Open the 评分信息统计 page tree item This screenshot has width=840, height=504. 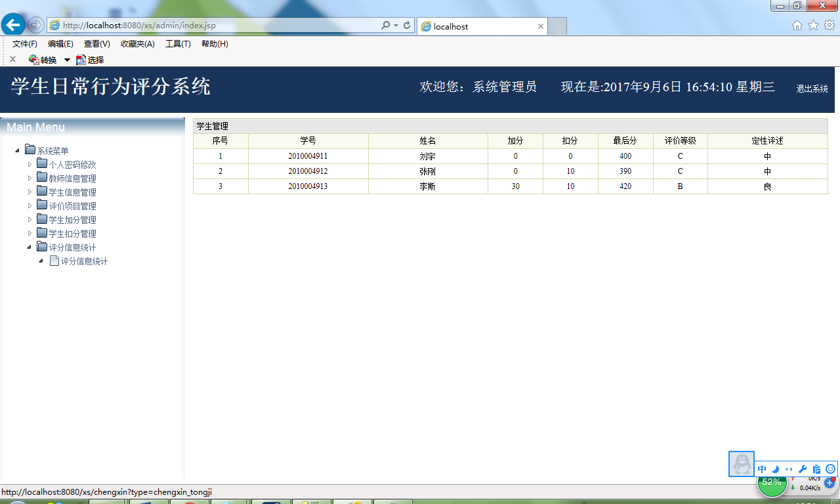point(84,261)
